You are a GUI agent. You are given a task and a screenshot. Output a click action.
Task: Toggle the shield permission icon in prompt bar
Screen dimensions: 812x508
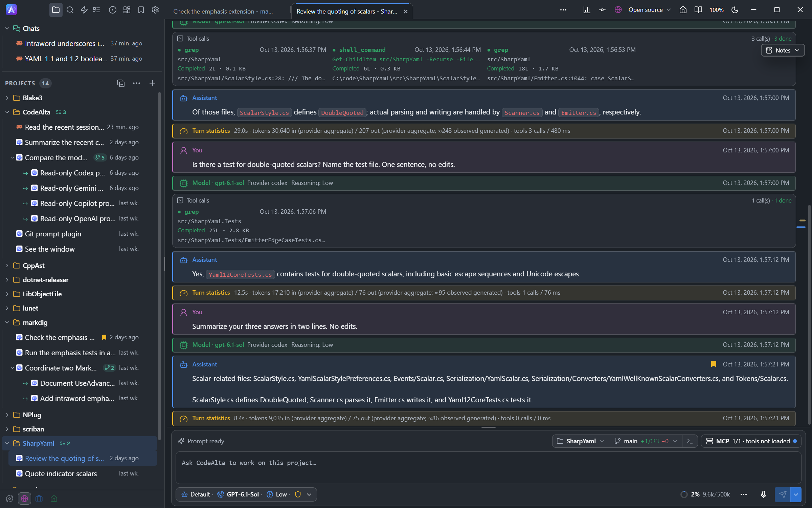[x=298, y=494]
